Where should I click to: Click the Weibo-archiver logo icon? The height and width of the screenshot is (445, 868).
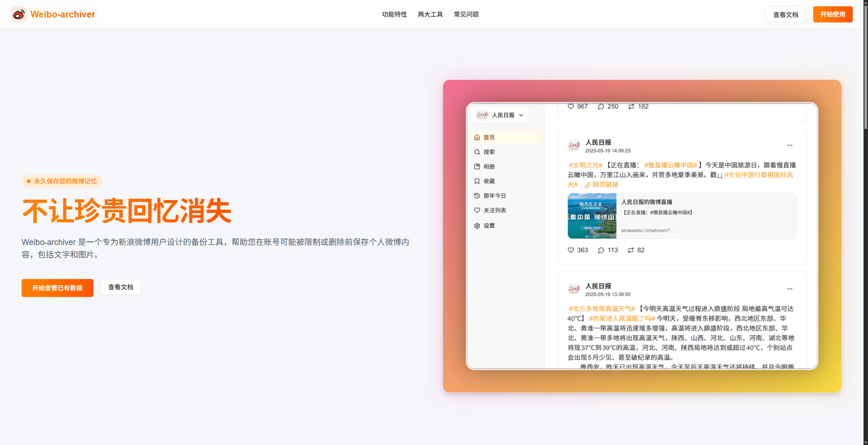coord(18,14)
